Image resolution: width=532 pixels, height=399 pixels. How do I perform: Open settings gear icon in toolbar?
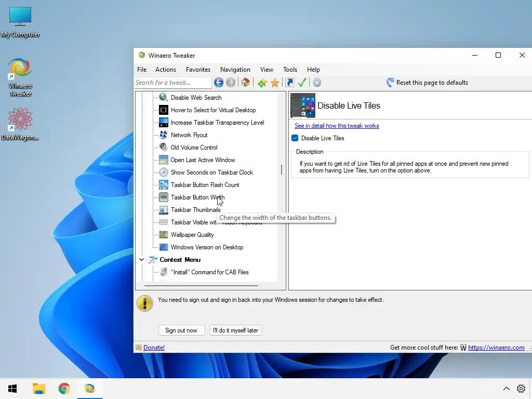[x=317, y=83]
